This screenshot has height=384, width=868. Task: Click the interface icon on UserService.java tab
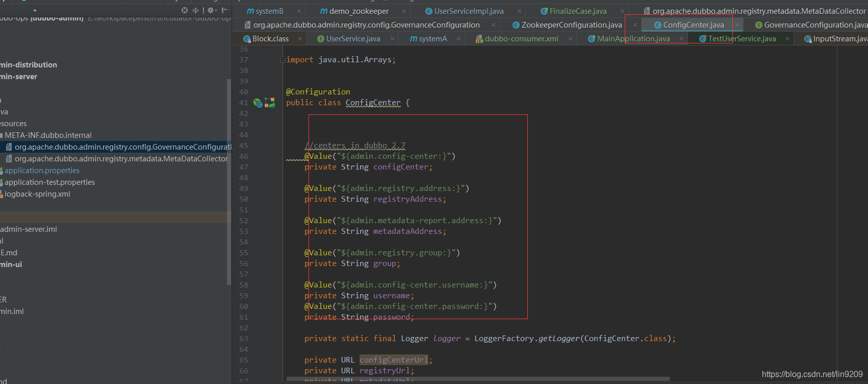(321, 39)
